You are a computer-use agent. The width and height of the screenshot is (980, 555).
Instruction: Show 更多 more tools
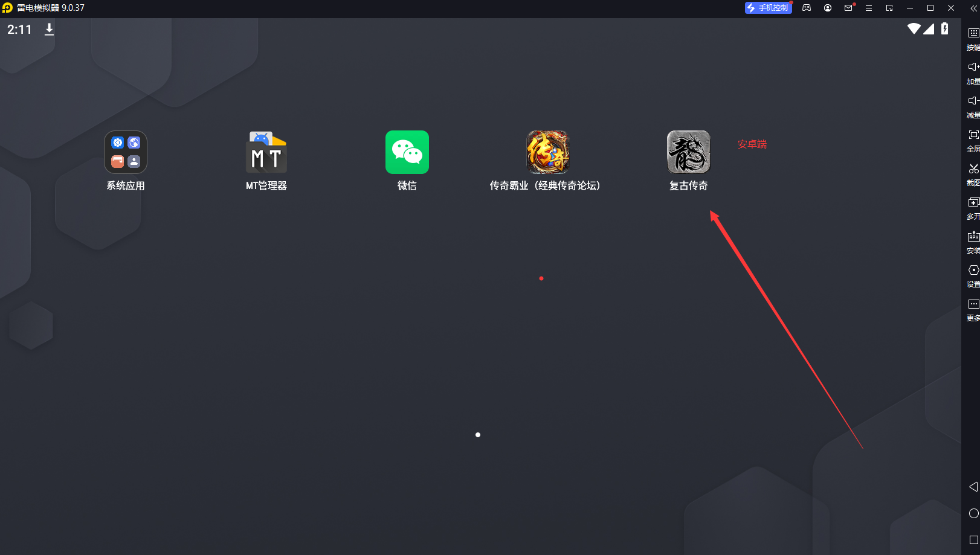(x=973, y=304)
